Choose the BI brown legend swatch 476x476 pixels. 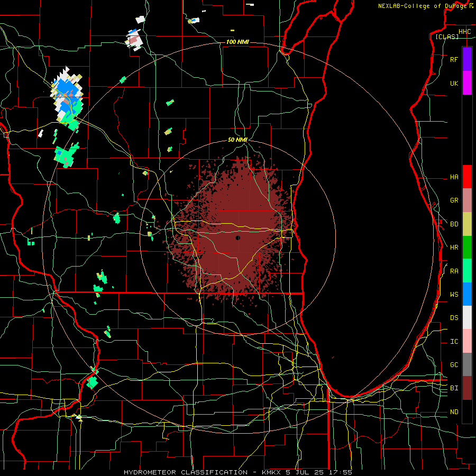tap(467, 388)
